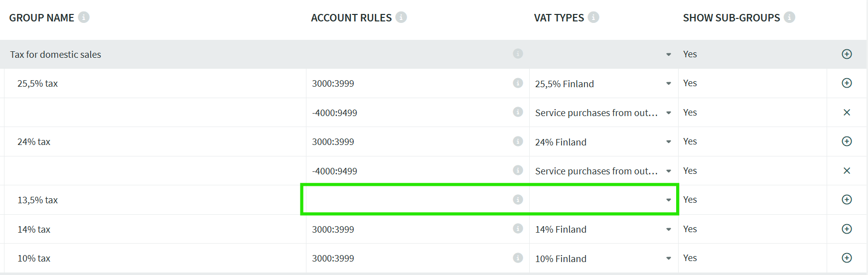Click the info icon in 10% tax account rule
Image resolution: width=868 pixels, height=275 pixels.
pyautogui.click(x=518, y=258)
